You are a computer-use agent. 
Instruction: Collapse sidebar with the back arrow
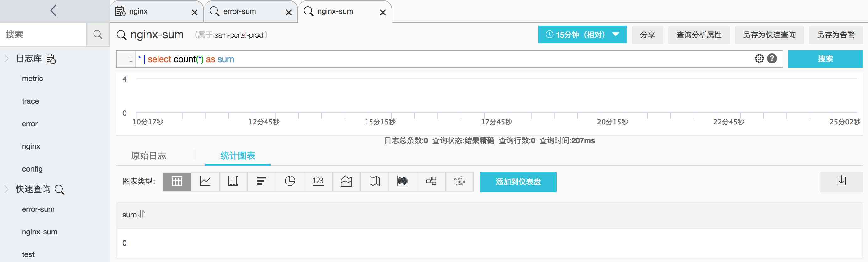point(54,10)
